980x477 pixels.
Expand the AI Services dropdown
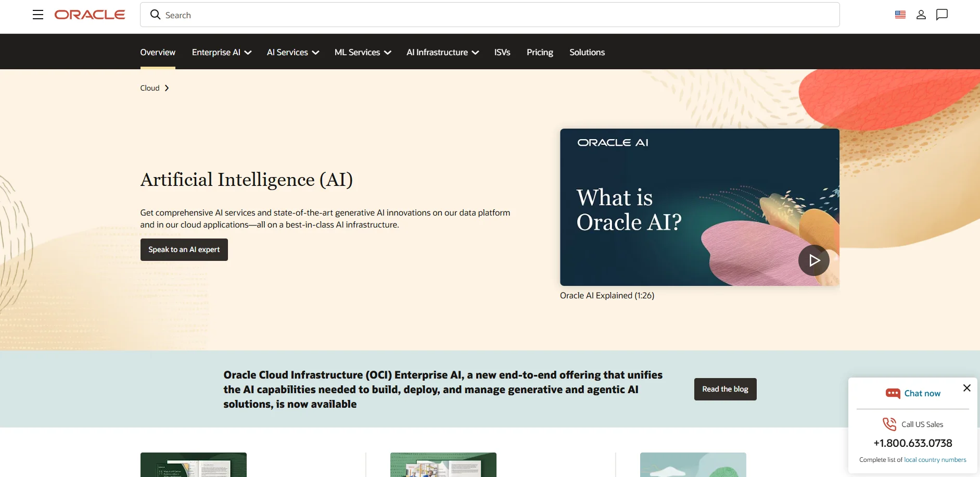[292, 52]
